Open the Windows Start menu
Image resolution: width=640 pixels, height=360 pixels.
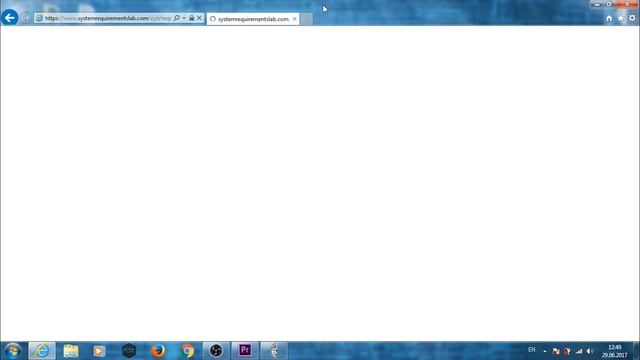(13, 351)
